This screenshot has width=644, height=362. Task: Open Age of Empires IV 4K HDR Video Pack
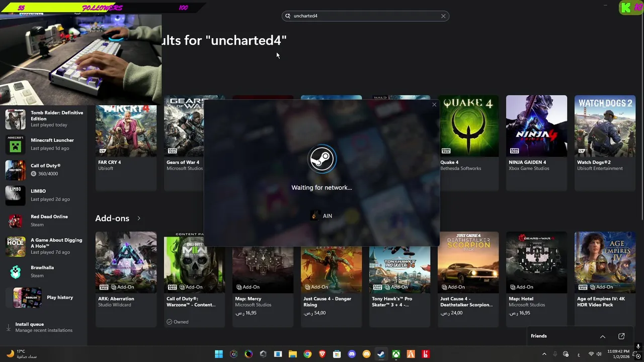tap(605, 279)
